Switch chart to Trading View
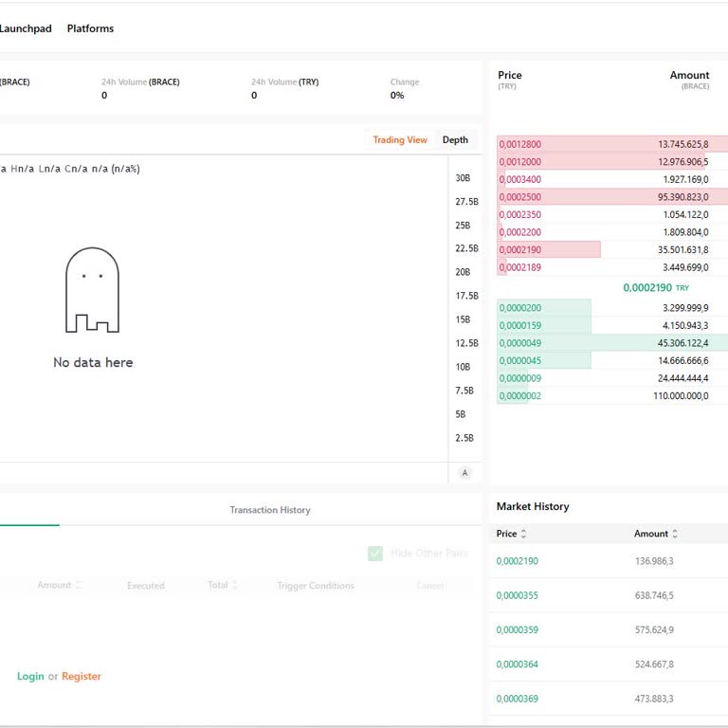This screenshot has height=728, width=728. tap(399, 140)
